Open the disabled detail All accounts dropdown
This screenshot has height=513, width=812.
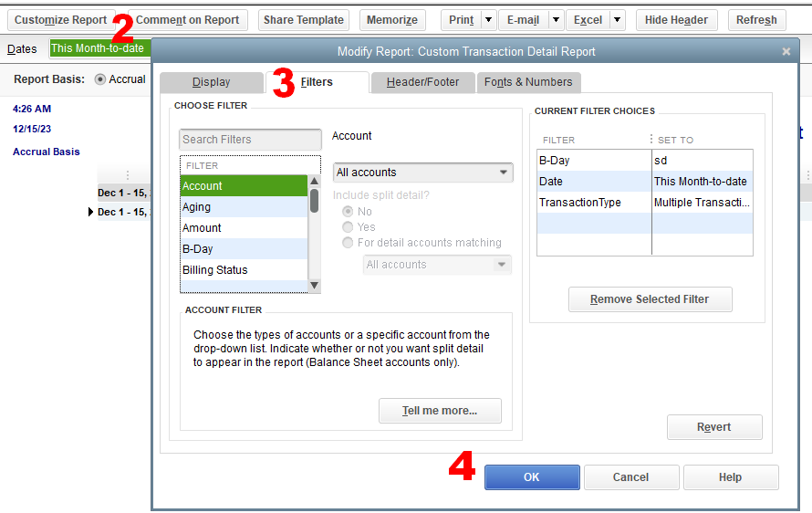point(437,265)
